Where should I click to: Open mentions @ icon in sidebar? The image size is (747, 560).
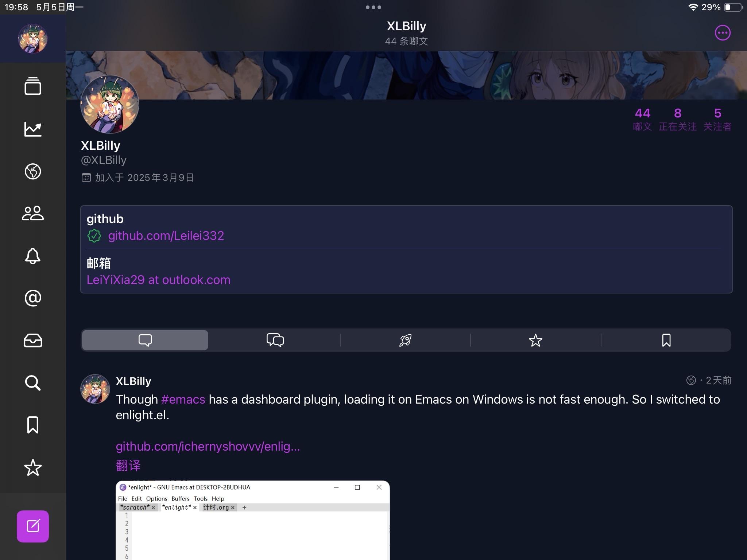[33, 298]
